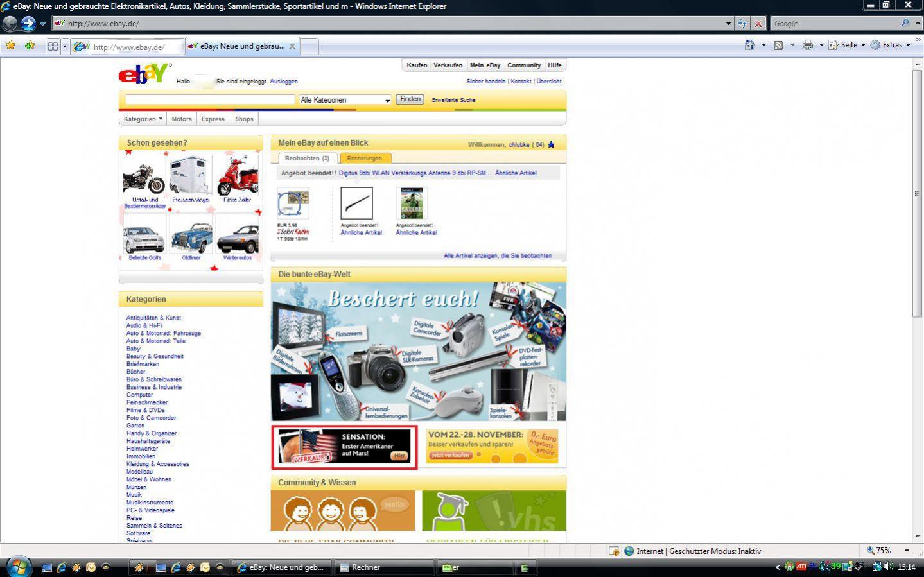Open the Extras menu
Viewport: 924px width, 577px height.
(891, 45)
